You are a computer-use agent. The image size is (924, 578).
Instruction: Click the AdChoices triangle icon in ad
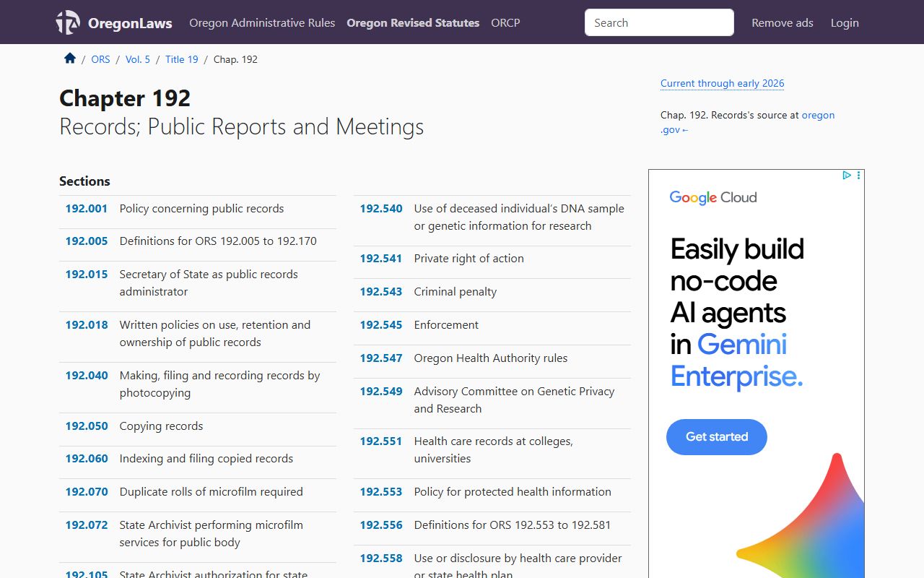point(847,175)
